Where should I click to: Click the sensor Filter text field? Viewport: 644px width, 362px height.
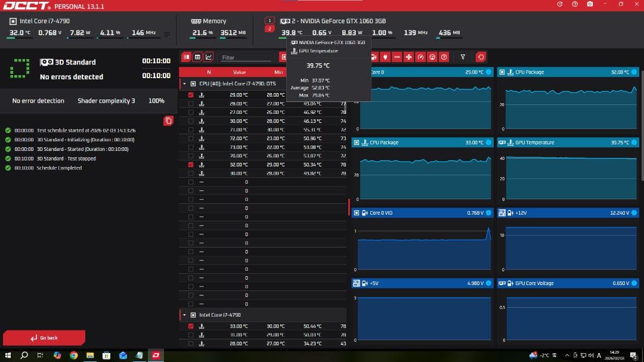pos(246,58)
